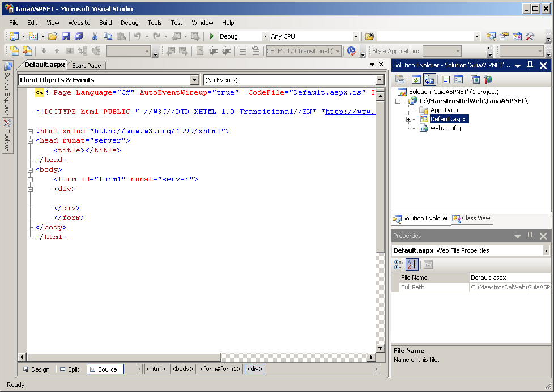
Task: Click the Check Accessibility icon
Action: [x=351, y=51]
